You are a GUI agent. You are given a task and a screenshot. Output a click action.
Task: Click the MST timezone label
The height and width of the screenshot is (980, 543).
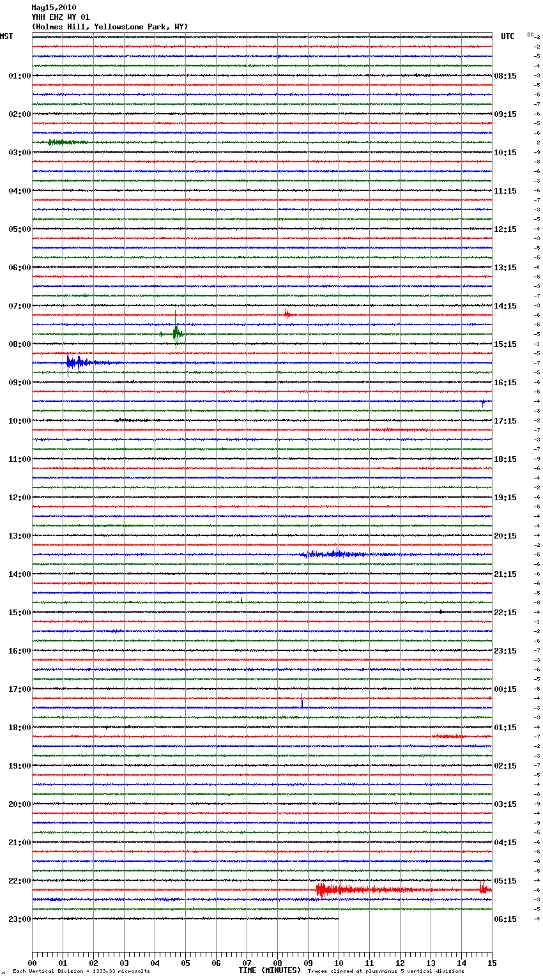tap(6, 36)
